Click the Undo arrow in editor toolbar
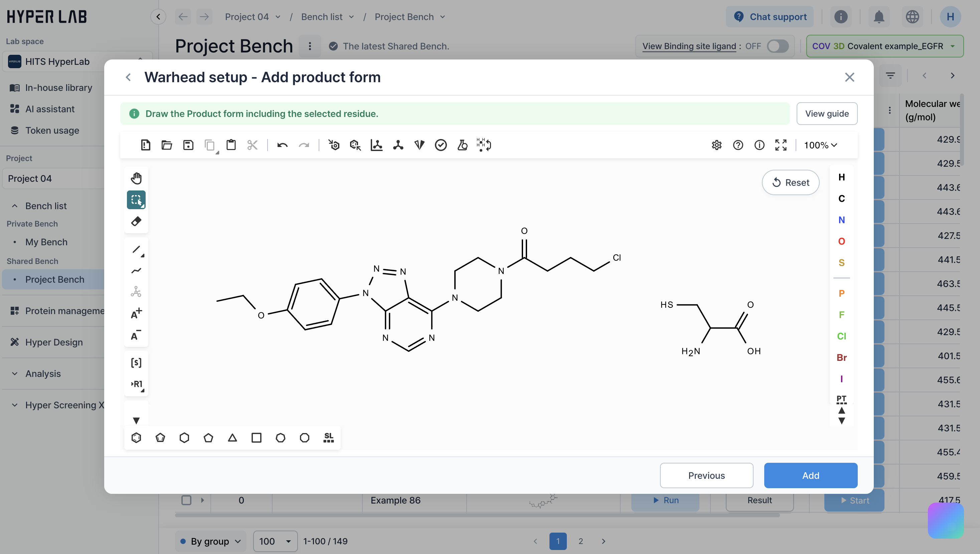 (x=282, y=145)
